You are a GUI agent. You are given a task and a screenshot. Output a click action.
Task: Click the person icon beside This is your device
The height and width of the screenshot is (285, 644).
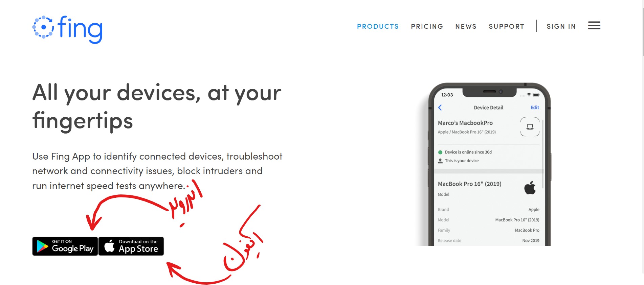pyautogui.click(x=440, y=161)
